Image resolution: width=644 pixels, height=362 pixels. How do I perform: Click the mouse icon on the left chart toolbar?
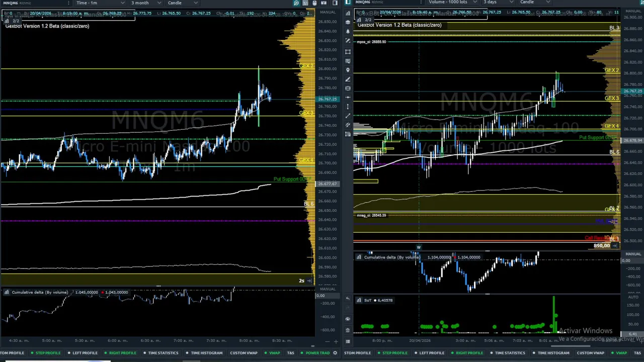tap(314, 3)
